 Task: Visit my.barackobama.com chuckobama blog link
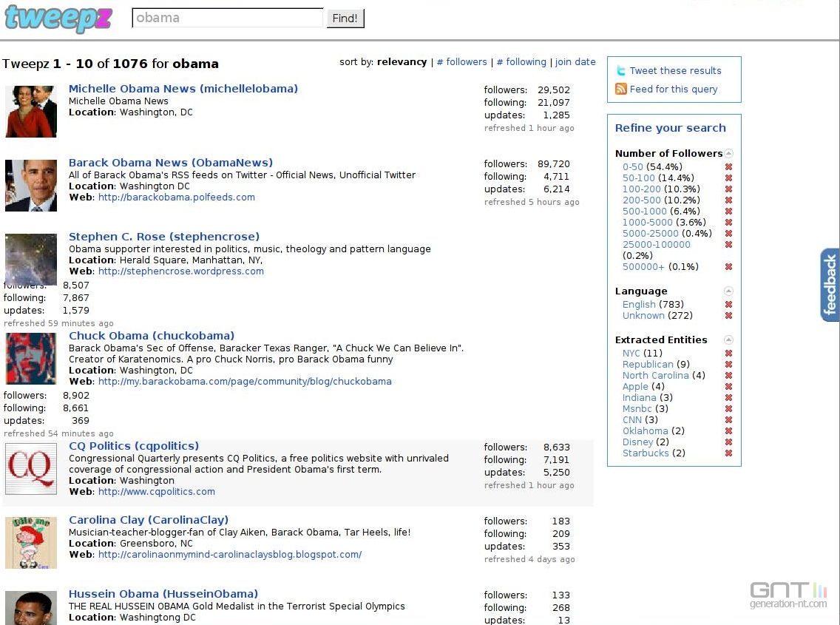click(245, 382)
